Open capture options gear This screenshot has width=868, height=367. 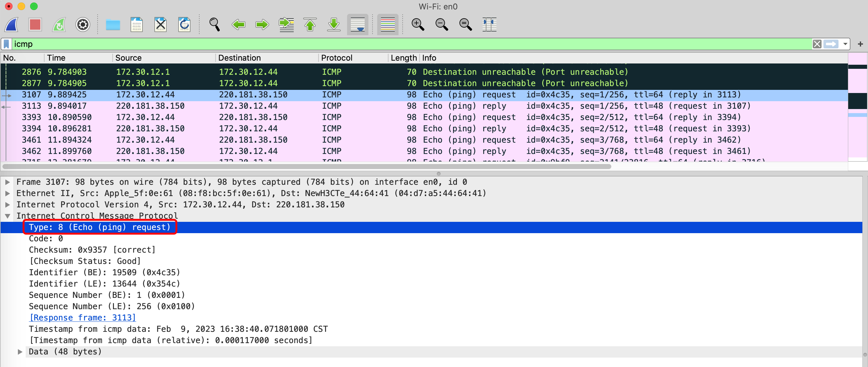click(83, 25)
